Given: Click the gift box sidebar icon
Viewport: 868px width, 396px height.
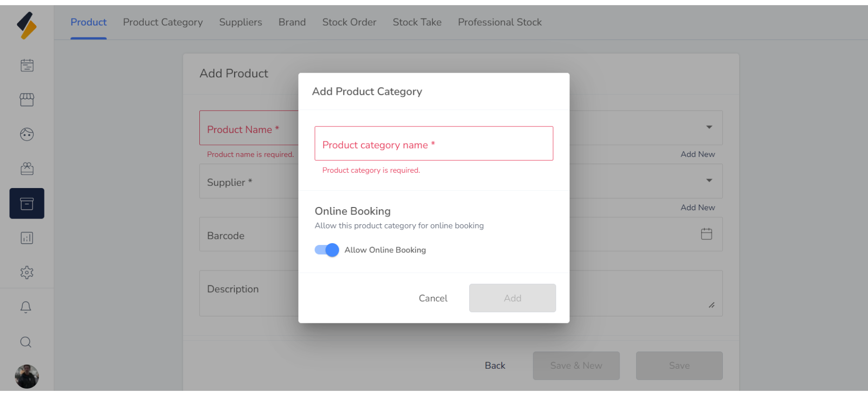Looking at the screenshot, I should tap(27, 169).
